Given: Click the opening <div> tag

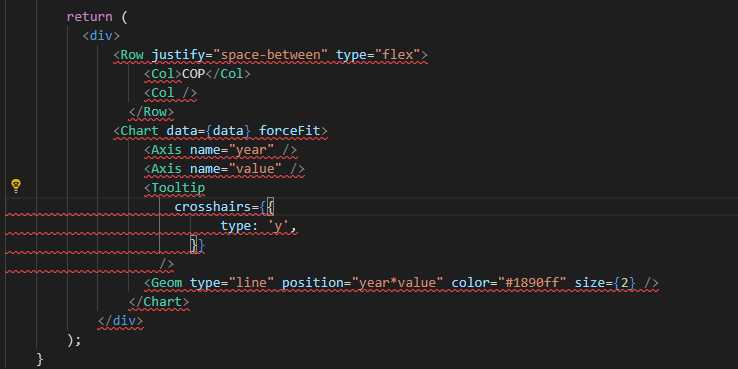Looking at the screenshot, I should coord(101,36).
